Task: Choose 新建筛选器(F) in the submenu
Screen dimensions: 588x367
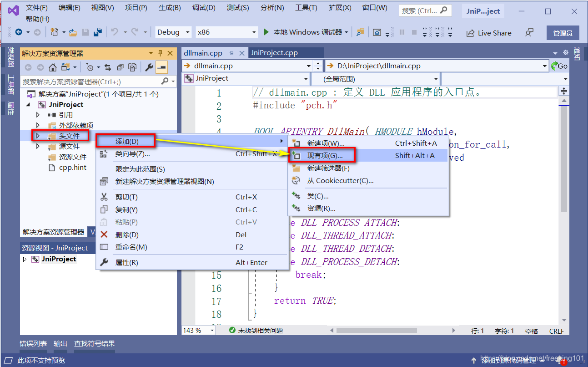Action: coord(369,168)
